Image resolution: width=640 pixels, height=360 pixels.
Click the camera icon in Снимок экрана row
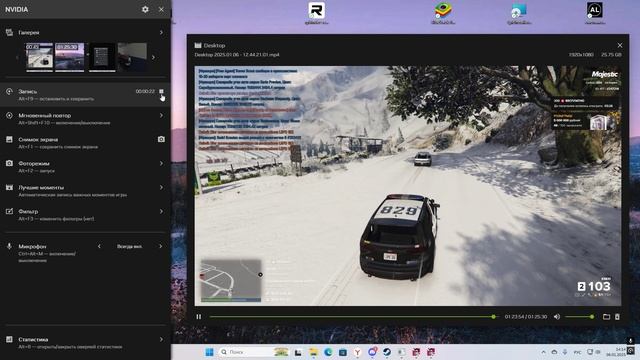(161, 139)
